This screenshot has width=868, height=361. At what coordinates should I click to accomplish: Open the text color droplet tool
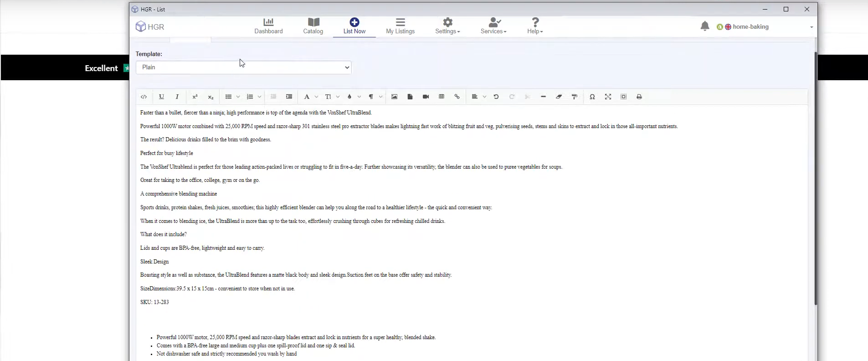tap(349, 97)
